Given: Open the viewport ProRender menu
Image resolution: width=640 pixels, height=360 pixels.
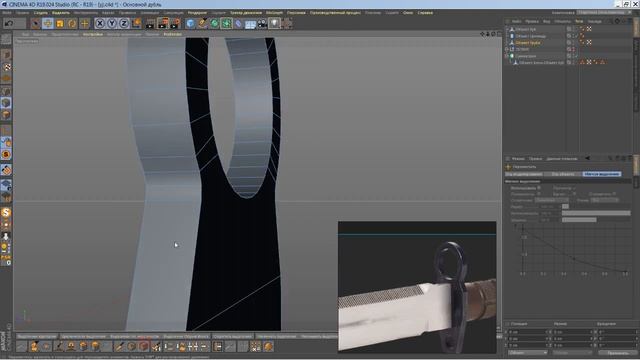Looking at the screenshot, I should pyautogui.click(x=173, y=34).
